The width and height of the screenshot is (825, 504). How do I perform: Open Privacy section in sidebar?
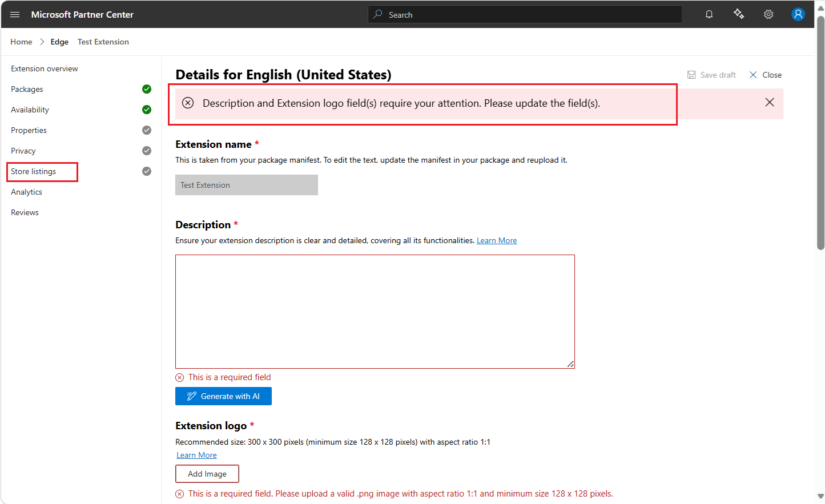click(23, 151)
